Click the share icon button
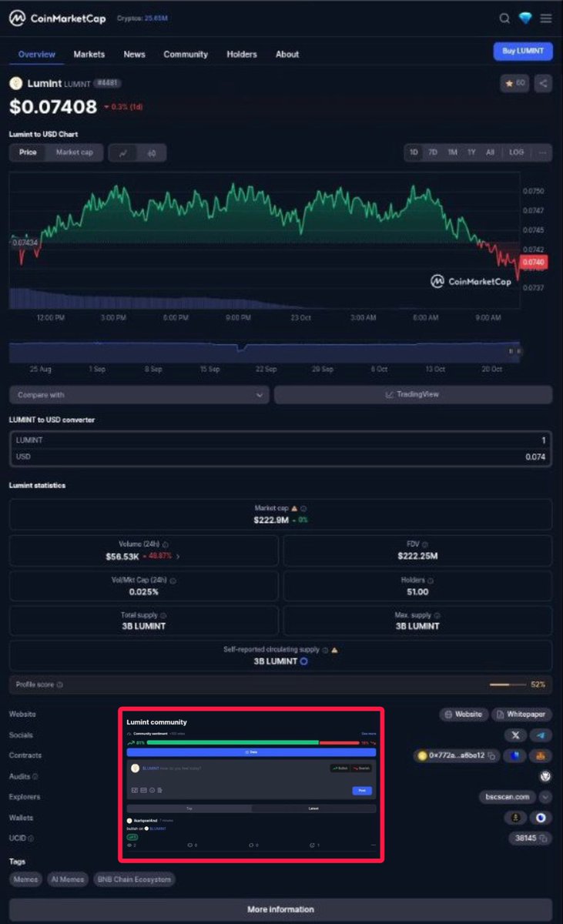Screen dimensions: 563x924 tap(544, 83)
